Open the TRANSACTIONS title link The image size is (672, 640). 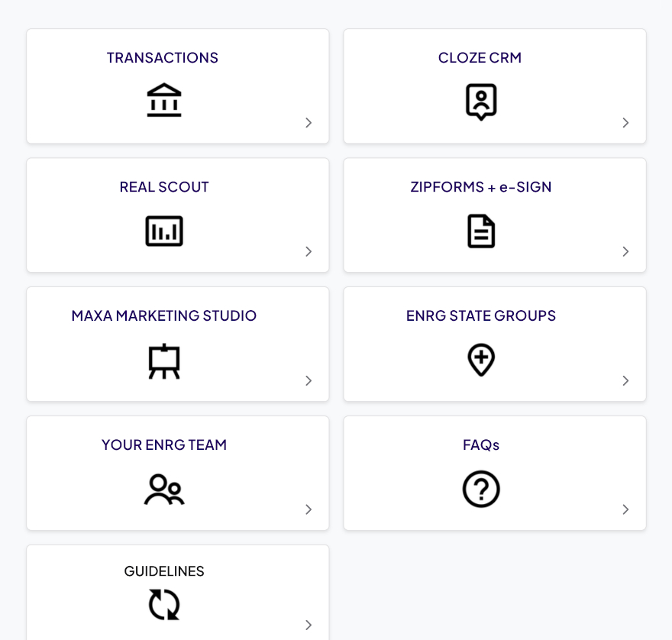pyautogui.click(x=163, y=58)
